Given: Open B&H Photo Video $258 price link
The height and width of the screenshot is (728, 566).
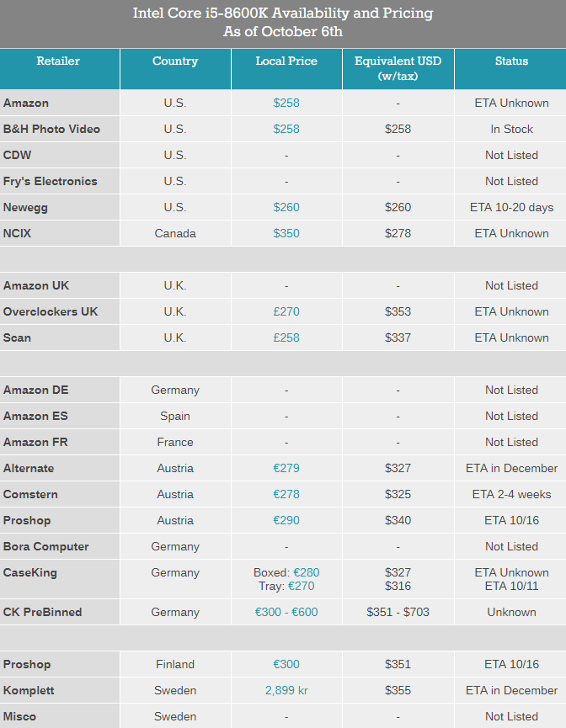Looking at the screenshot, I should pyautogui.click(x=286, y=129).
